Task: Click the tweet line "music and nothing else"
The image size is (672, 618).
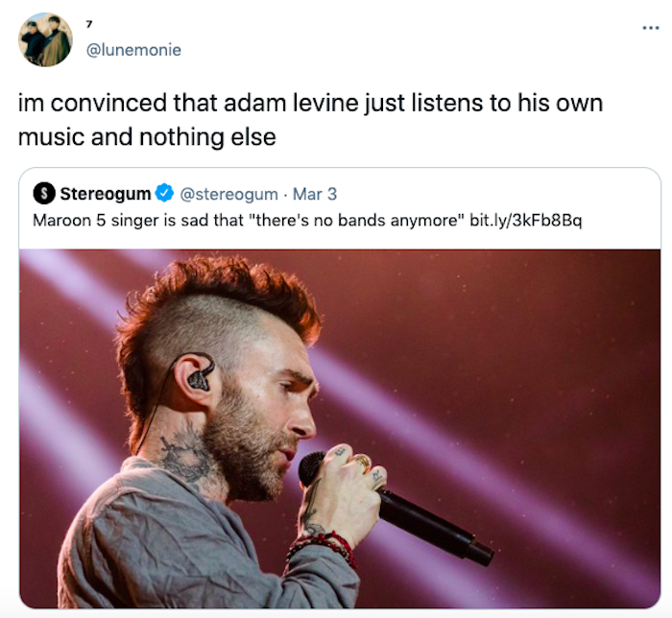Action: [147, 137]
